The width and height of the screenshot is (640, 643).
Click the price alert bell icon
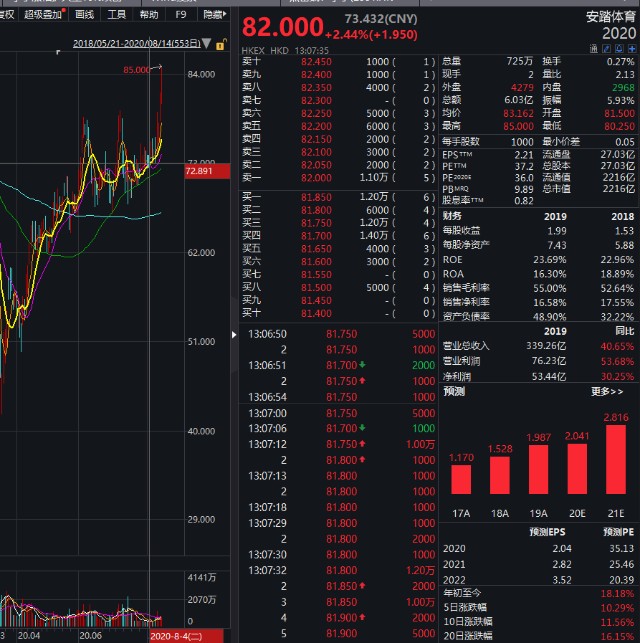[x=619, y=49]
